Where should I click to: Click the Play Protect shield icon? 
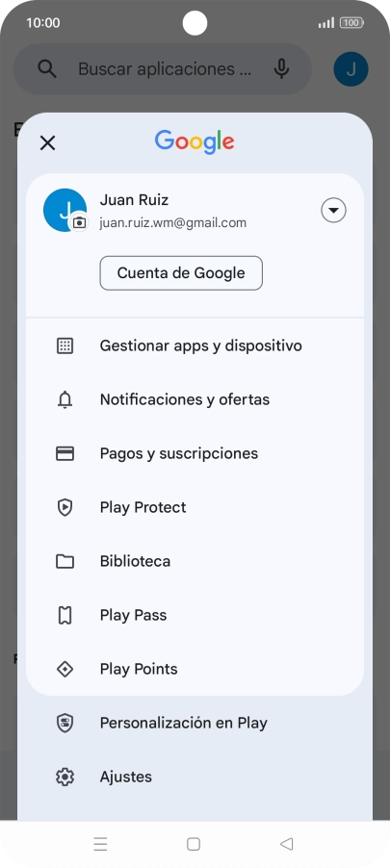65,508
